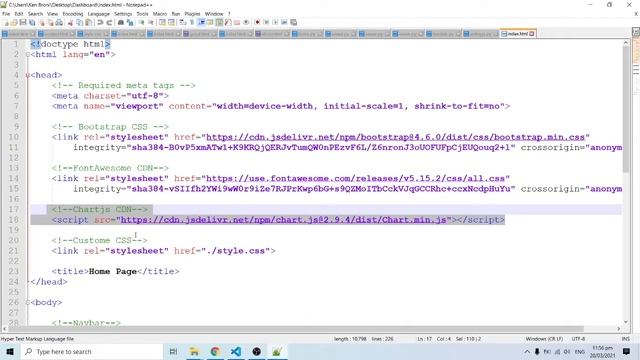This screenshot has height=360, width=640.
Task: Open the Plugins menu
Action: coord(192,14)
